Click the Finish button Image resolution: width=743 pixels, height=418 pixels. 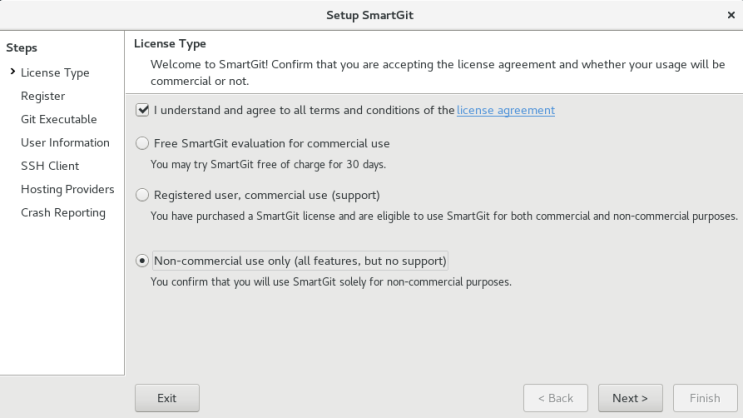(x=704, y=398)
